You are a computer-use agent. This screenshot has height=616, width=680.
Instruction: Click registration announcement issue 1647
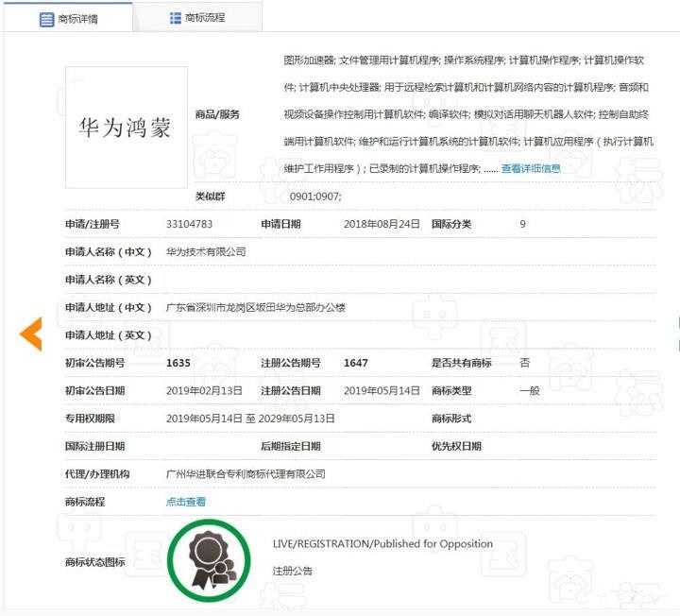tap(355, 363)
